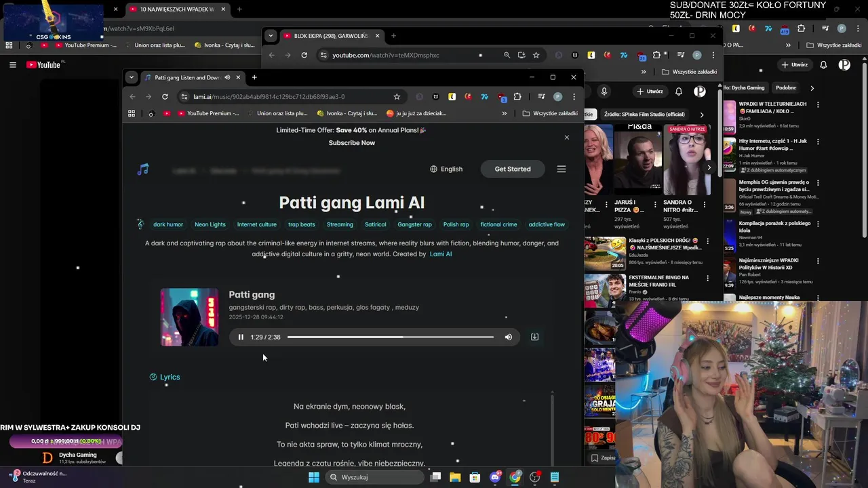This screenshot has height=488, width=868.
Task: Open a new tab in lami window
Action: coord(254,77)
